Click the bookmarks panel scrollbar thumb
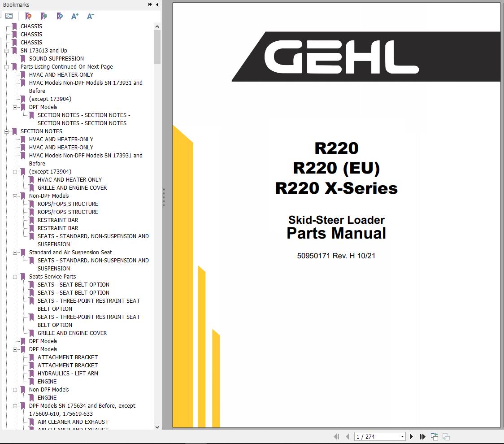The width and height of the screenshot is (504, 444). click(157, 47)
